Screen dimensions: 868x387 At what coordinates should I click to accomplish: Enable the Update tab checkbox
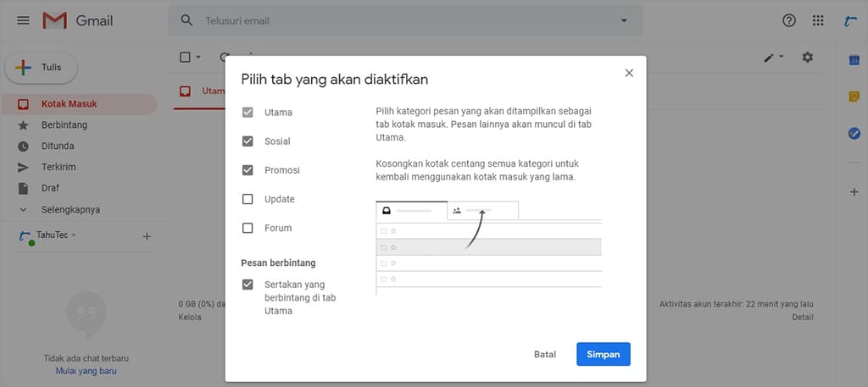[x=248, y=199]
